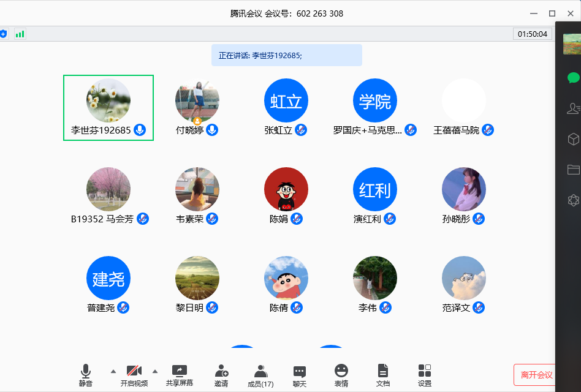Click the blue security shield icon
The height and width of the screenshot is (392, 581).
click(3, 34)
